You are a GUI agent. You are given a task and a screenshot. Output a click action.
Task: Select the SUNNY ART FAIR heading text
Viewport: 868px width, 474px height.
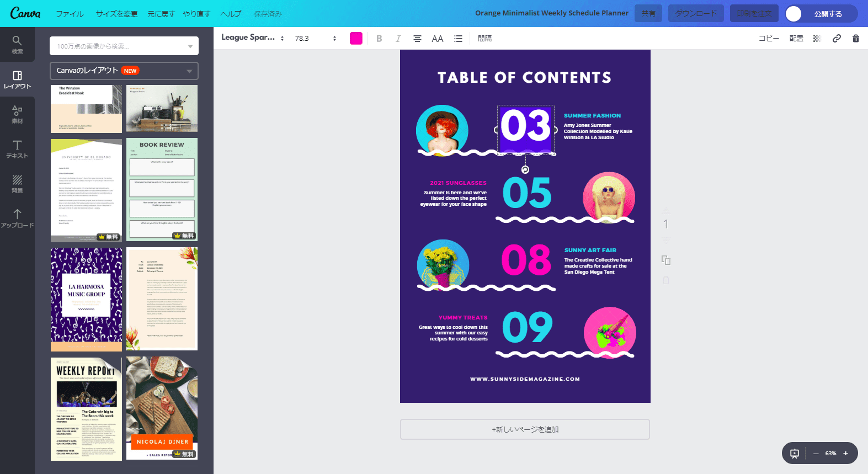(590, 251)
